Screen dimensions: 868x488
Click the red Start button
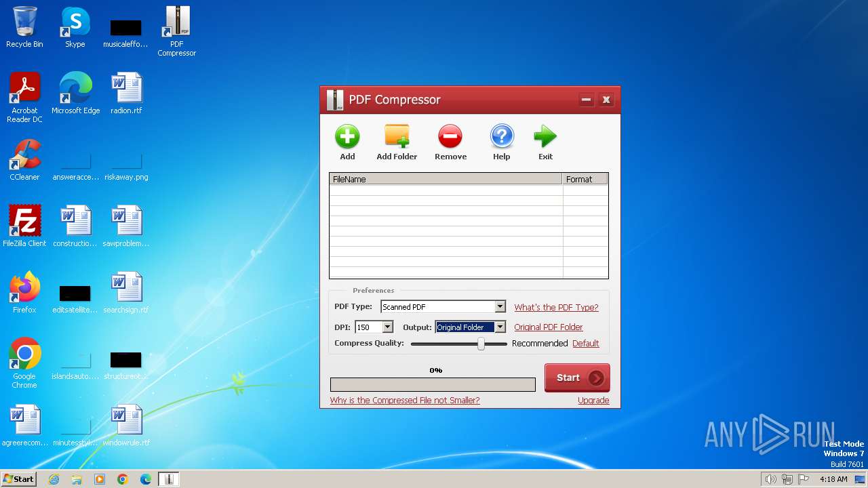coord(577,378)
